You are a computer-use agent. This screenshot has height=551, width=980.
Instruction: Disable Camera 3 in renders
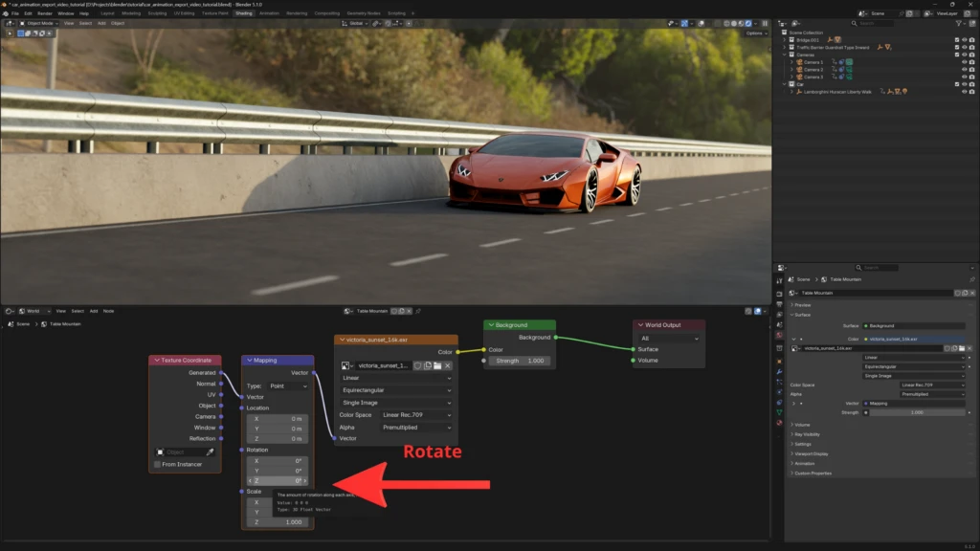coord(972,77)
